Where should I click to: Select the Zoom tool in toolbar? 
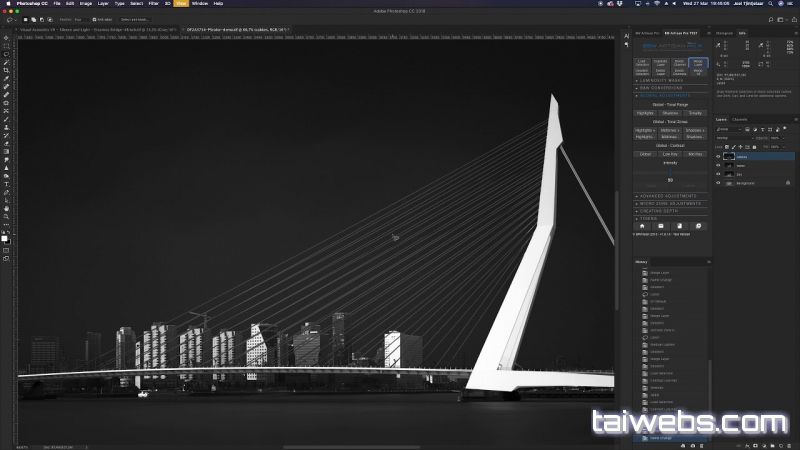[6, 217]
